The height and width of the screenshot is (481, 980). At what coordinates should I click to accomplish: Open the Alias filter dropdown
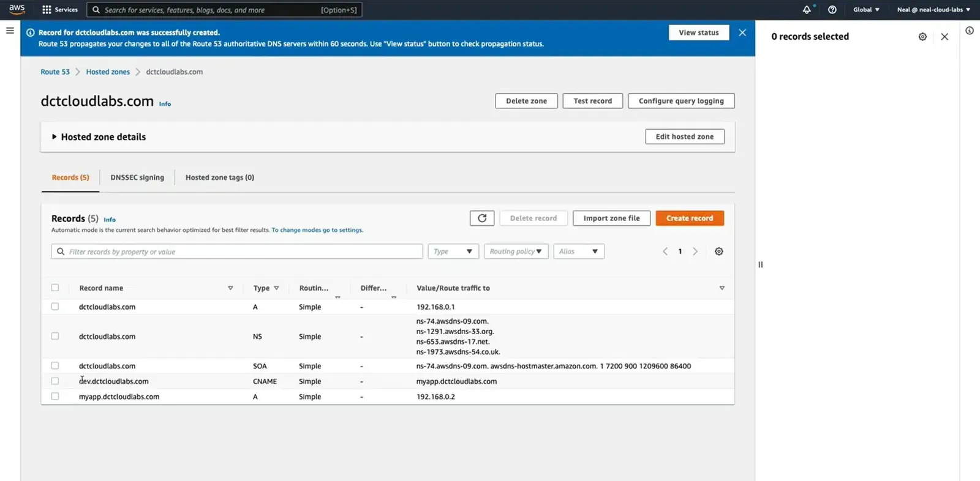pos(579,252)
